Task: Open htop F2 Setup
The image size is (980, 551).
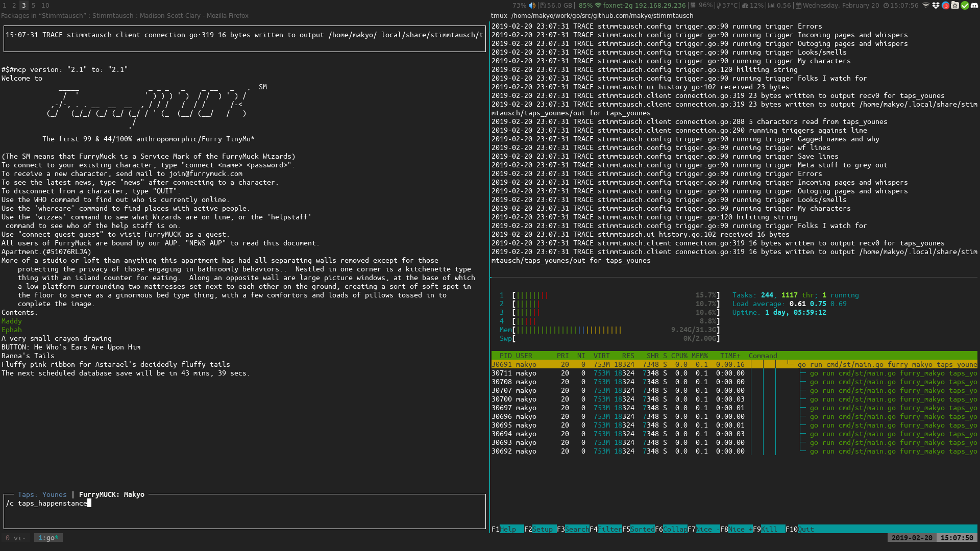Action: [540, 529]
